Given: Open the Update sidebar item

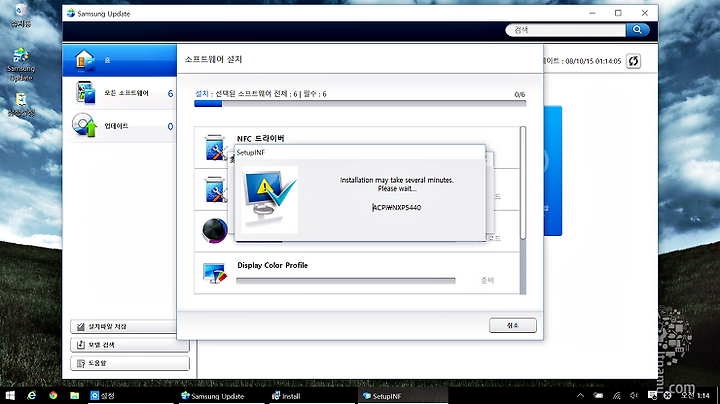Looking at the screenshot, I should 119,126.
